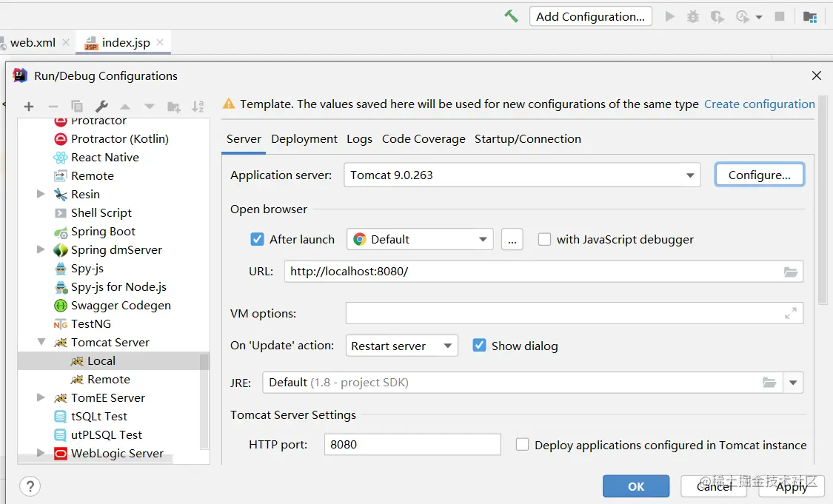The width and height of the screenshot is (833, 504).
Task: Click the Create configuration link
Action: pyautogui.click(x=759, y=104)
